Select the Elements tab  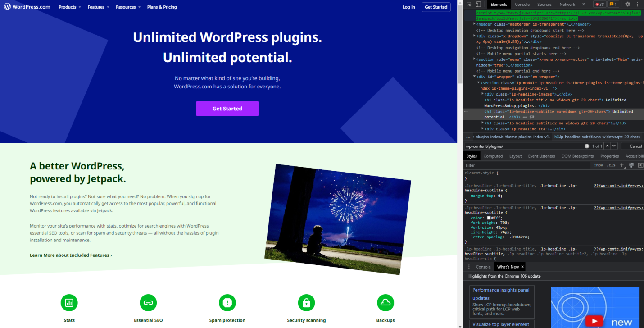tap(499, 4)
